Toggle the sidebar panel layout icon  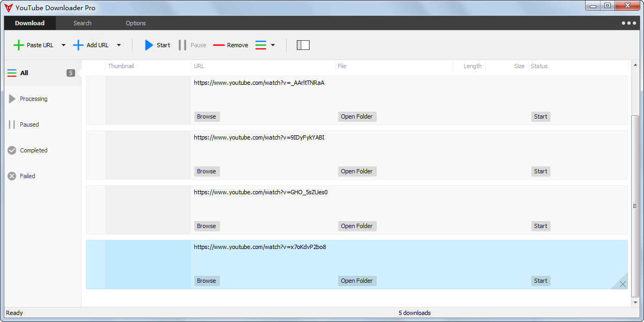(x=303, y=45)
